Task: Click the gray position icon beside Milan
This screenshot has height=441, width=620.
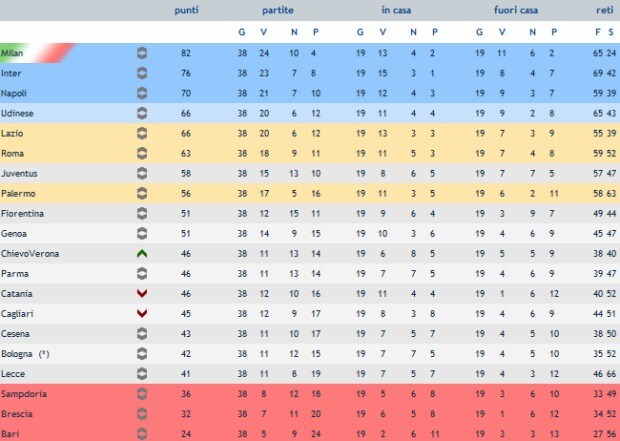Action: pos(142,53)
